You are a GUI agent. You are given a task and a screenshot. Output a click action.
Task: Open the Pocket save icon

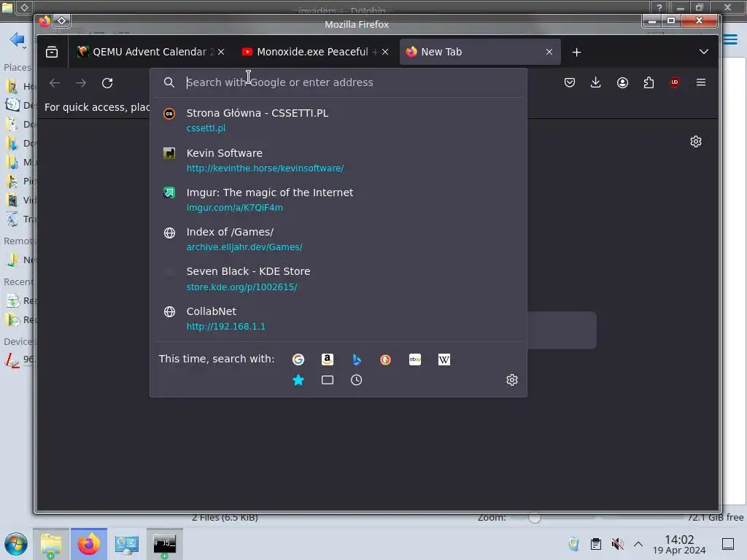pyautogui.click(x=570, y=82)
